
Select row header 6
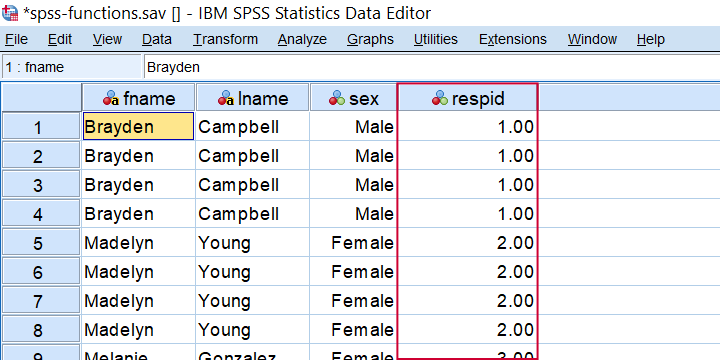tap(41, 271)
